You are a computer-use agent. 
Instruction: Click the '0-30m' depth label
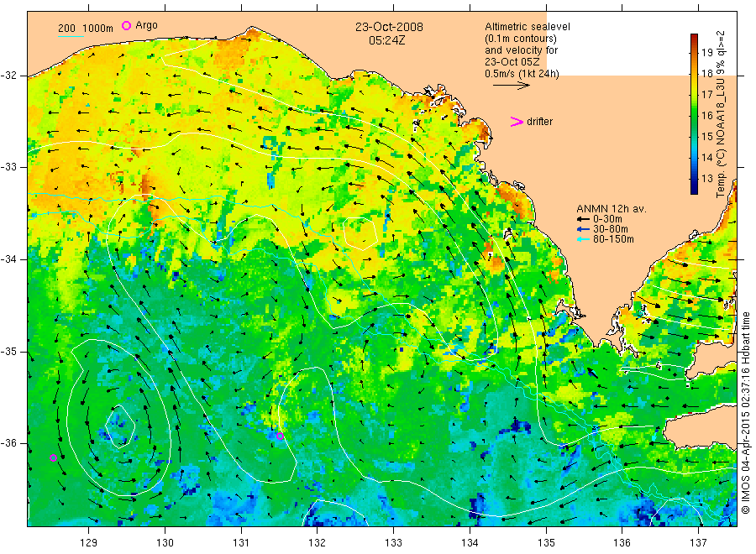(x=607, y=219)
